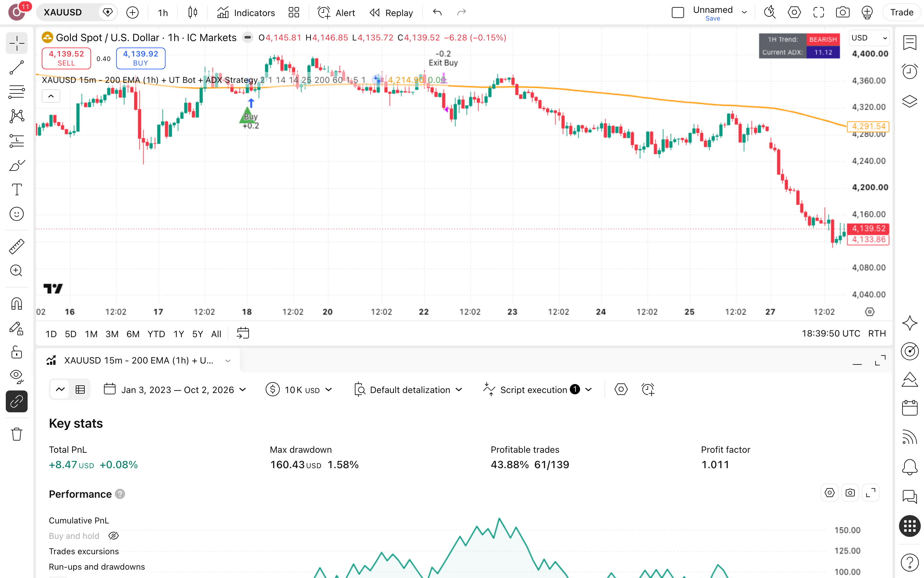This screenshot has width=924, height=578.
Task: Remove drawings with trash icon
Action: (x=17, y=434)
